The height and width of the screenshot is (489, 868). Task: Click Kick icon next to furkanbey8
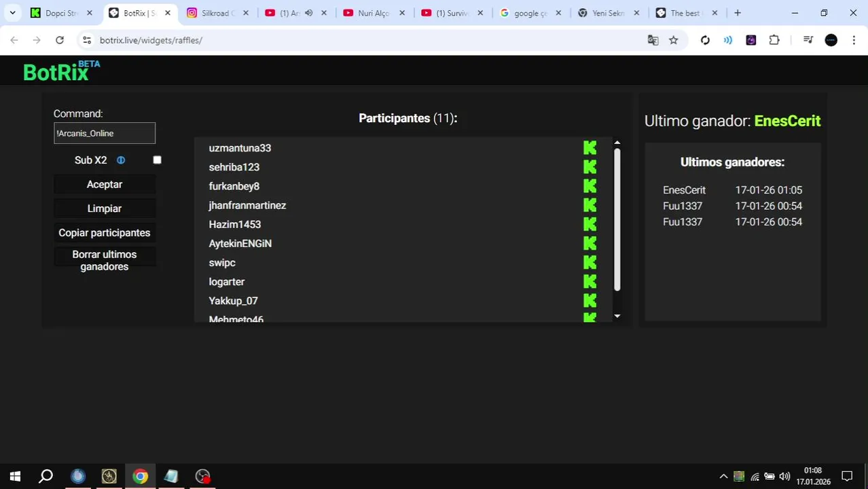pyautogui.click(x=590, y=185)
